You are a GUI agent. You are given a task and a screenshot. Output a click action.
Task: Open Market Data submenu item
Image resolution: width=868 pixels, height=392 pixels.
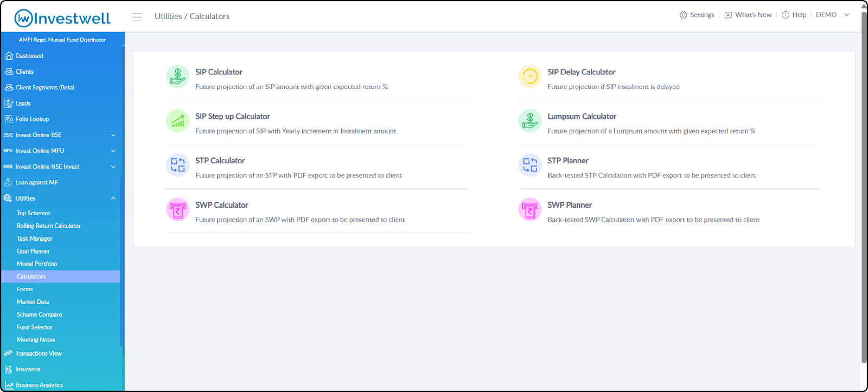coord(33,302)
